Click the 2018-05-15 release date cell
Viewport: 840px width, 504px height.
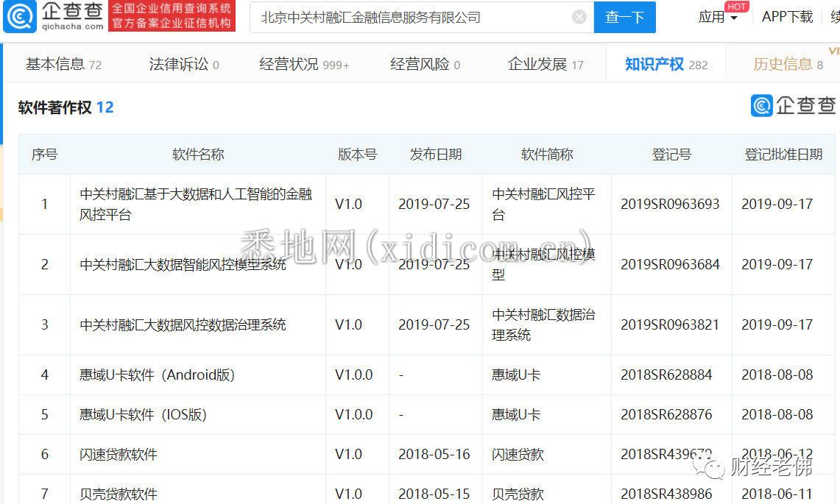pos(434,494)
